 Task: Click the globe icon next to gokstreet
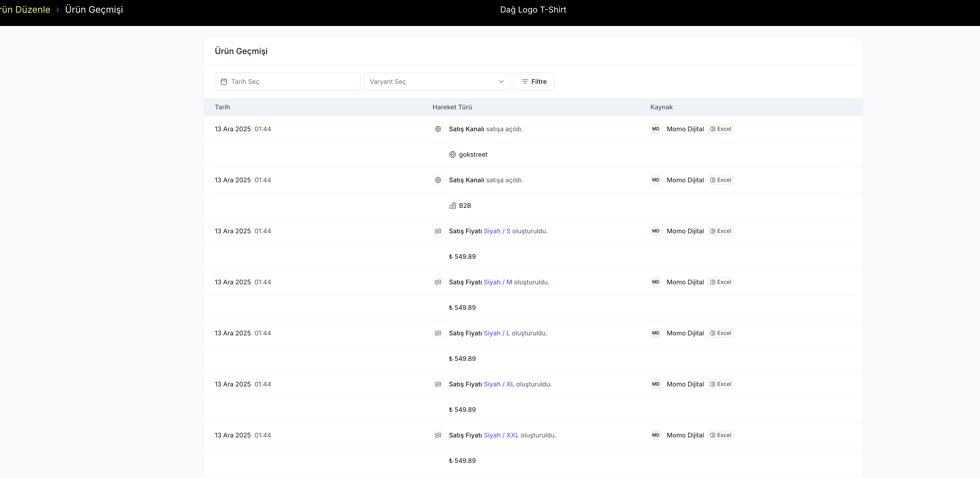coord(452,154)
